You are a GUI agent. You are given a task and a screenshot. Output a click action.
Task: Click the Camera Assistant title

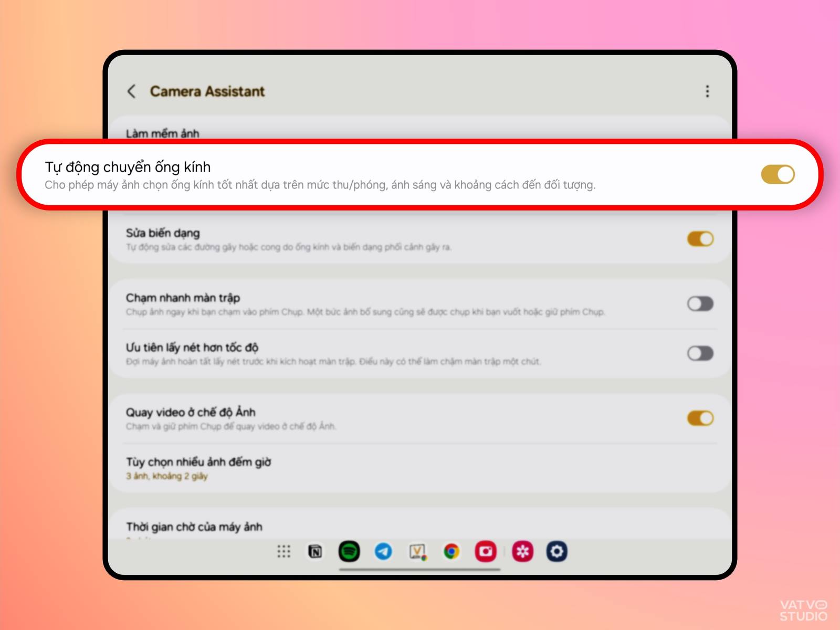[207, 91]
